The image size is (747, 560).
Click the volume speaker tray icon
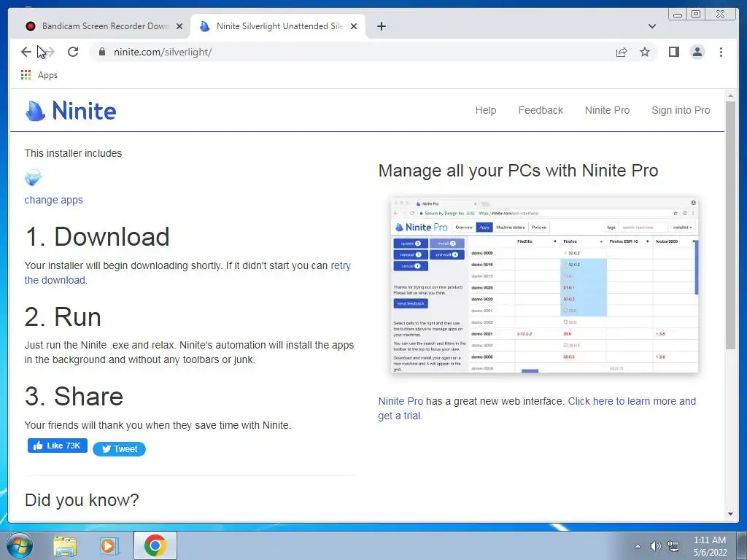656,546
